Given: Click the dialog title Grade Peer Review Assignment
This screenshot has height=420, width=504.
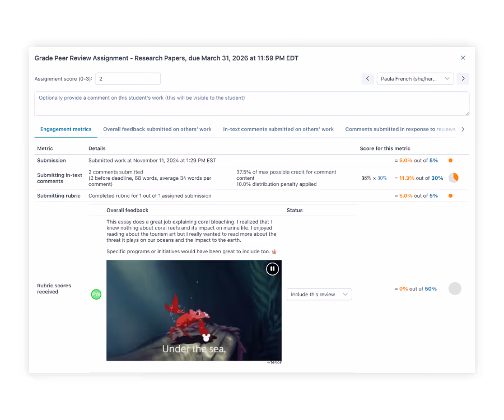Looking at the screenshot, I should [x=166, y=58].
